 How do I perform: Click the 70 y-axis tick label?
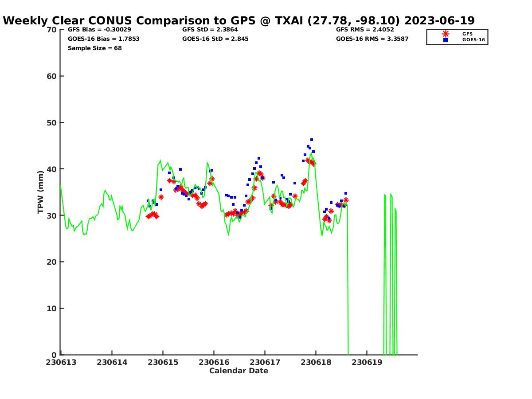pyautogui.click(x=51, y=30)
